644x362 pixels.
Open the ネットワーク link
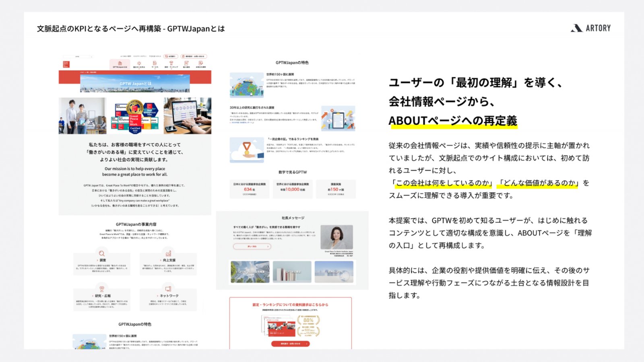pyautogui.click(x=168, y=296)
